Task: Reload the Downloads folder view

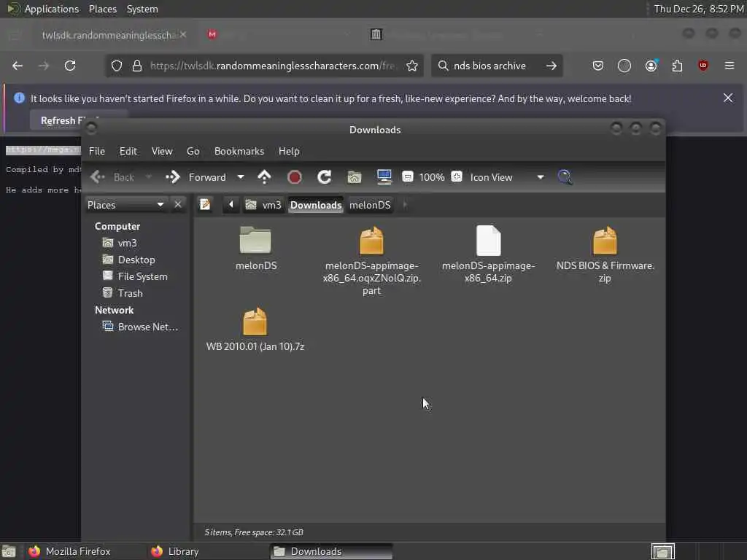Action: point(325,177)
